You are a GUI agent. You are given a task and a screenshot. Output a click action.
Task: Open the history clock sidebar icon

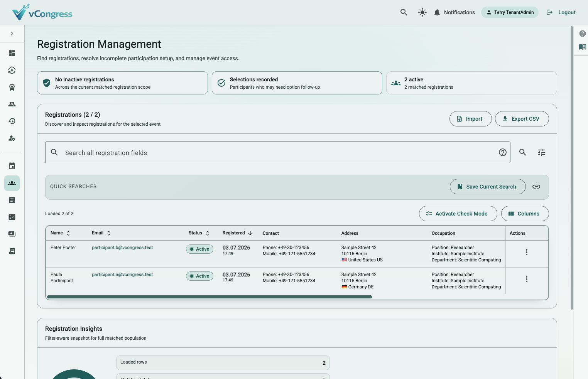(12, 121)
